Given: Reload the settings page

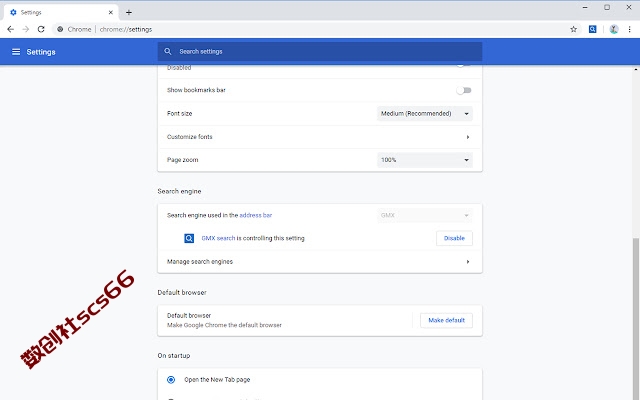Looking at the screenshot, I should (x=41, y=29).
